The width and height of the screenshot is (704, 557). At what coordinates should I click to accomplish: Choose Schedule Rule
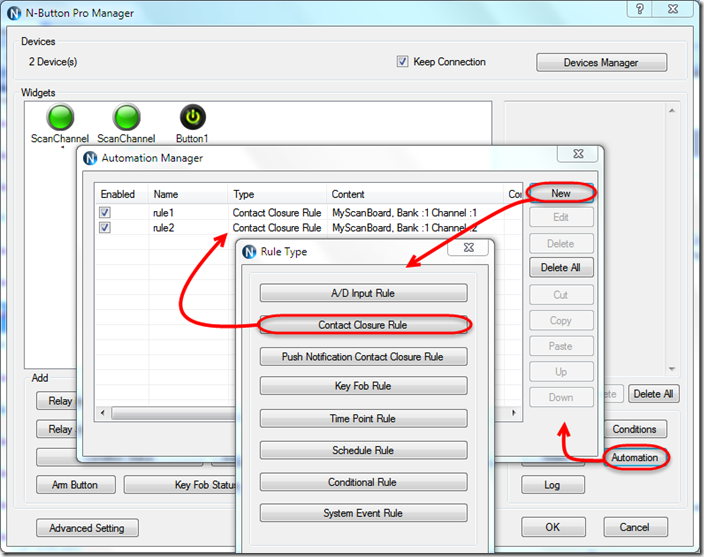363,450
